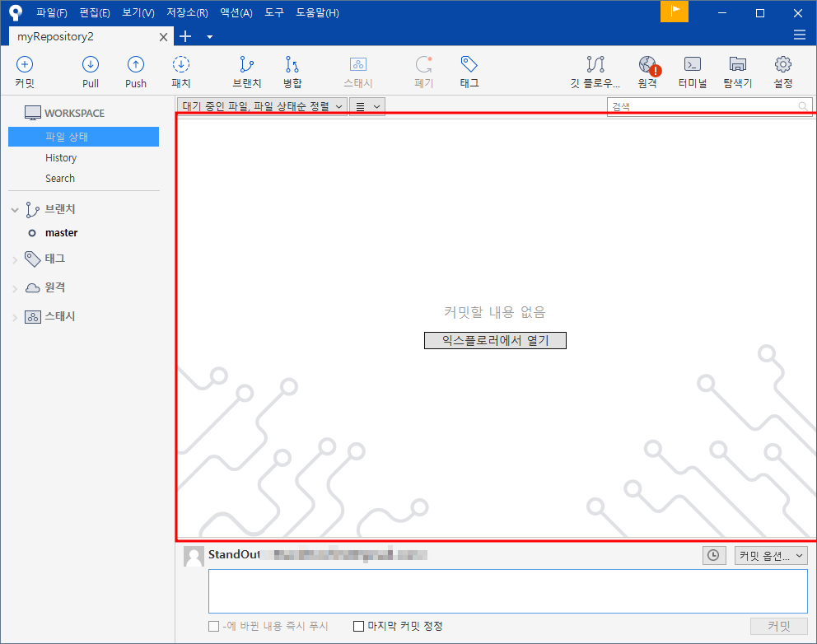Viewport: 817px width, 644px height.
Task: Select Search in the sidebar
Action: click(60, 178)
